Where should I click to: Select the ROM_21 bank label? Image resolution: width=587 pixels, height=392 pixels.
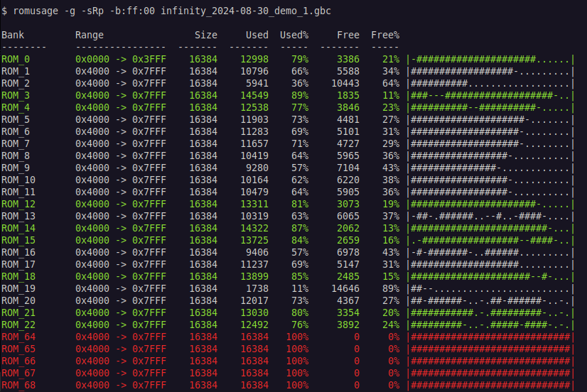(x=18, y=312)
